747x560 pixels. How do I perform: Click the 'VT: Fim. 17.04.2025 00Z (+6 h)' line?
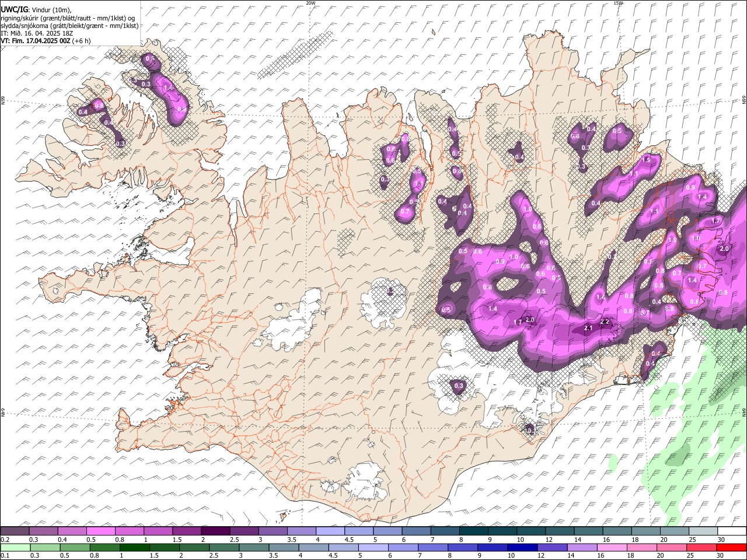pyautogui.click(x=46, y=41)
